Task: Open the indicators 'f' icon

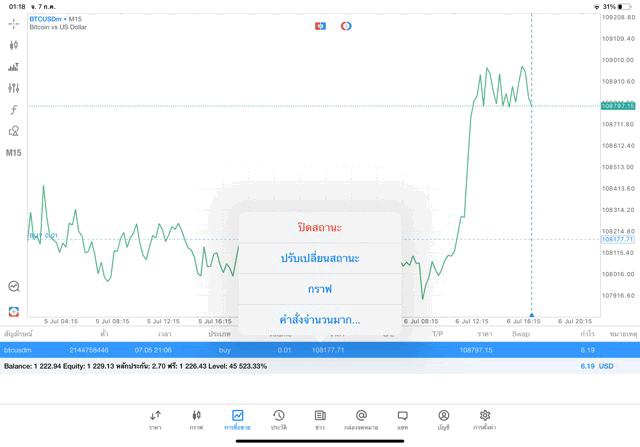Action: click(13, 110)
